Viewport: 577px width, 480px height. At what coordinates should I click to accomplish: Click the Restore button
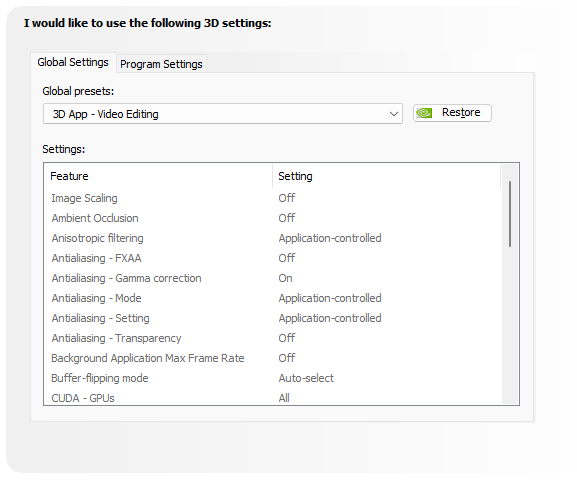click(452, 113)
